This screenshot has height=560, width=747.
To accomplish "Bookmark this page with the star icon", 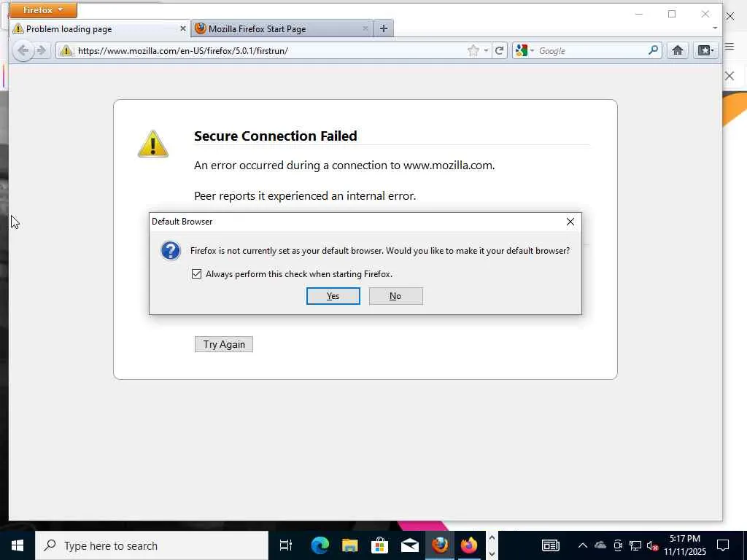I will click(x=473, y=50).
